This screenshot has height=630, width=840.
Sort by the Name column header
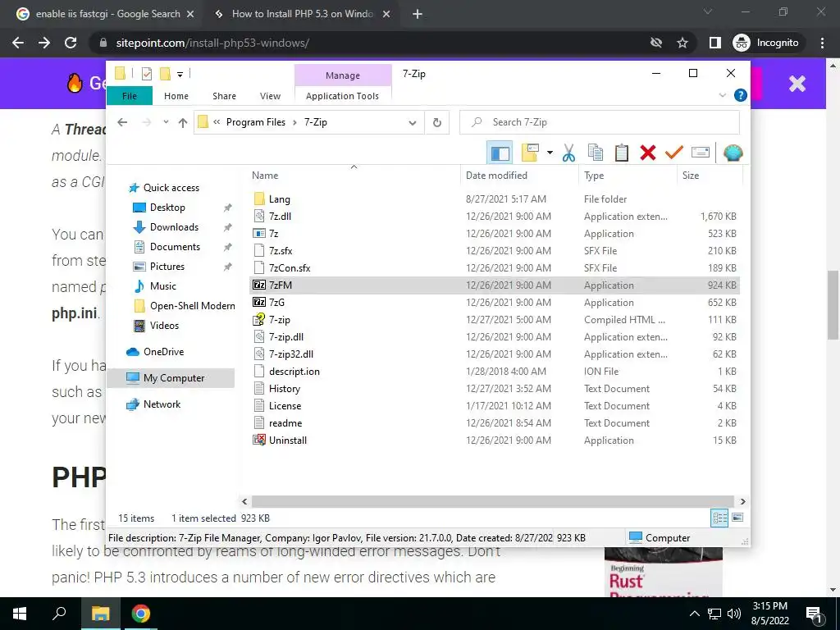click(x=354, y=176)
